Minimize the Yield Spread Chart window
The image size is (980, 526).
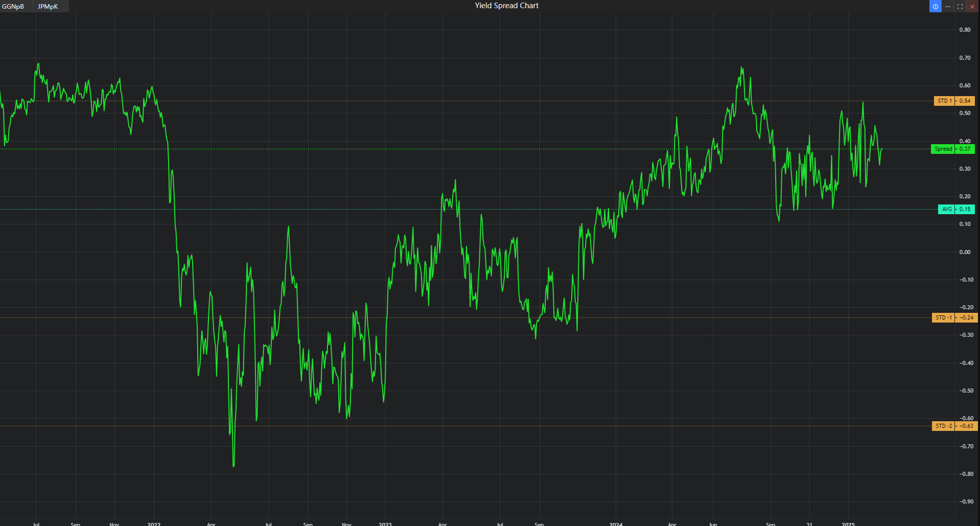point(948,7)
